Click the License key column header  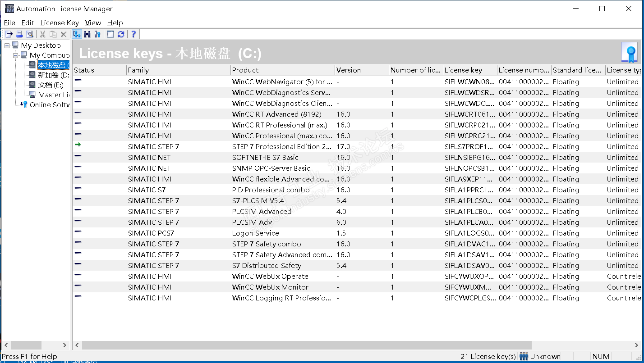click(x=470, y=70)
